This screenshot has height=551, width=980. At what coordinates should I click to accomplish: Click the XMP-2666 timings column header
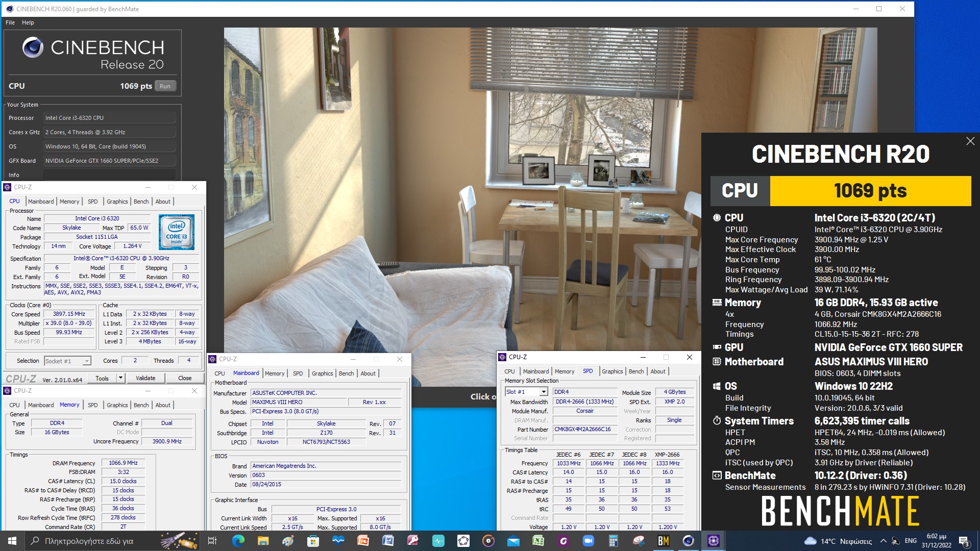pyautogui.click(x=668, y=455)
